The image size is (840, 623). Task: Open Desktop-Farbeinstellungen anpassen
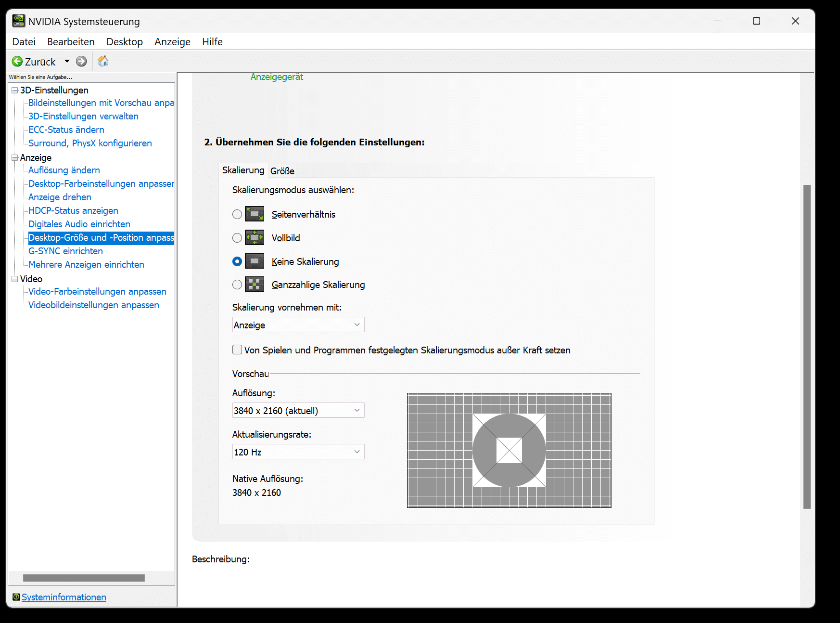101,183
